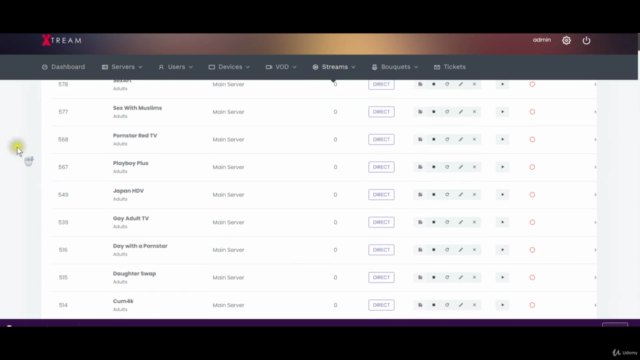Edit the stream with ID 515
640x360 pixels.
[461, 278]
